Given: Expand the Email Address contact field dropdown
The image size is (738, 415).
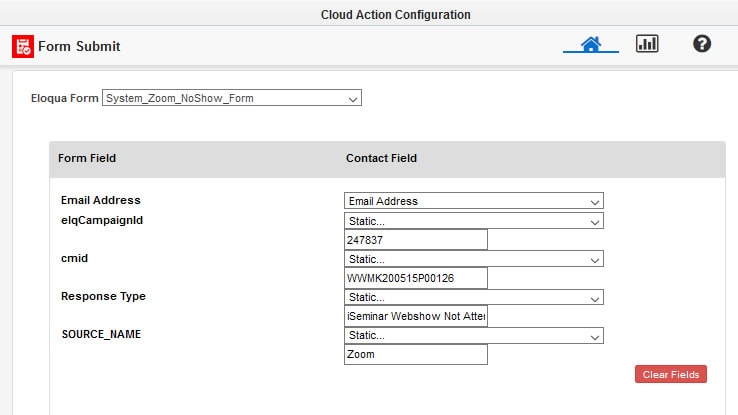Looking at the screenshot, I should [473, 201].
